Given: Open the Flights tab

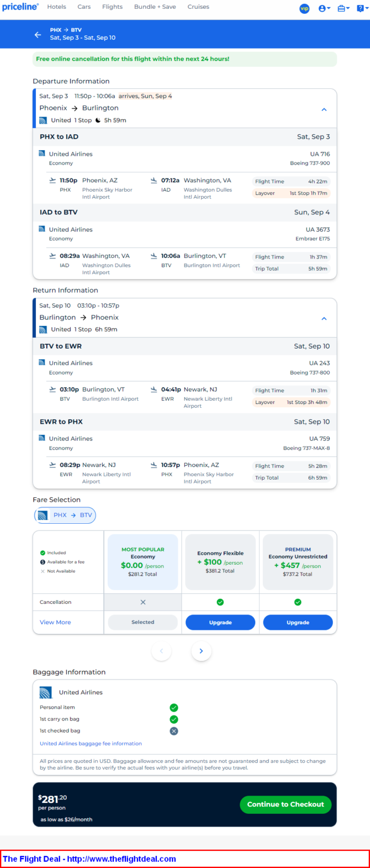Looking at the screenshot, I should click(112, 7).
